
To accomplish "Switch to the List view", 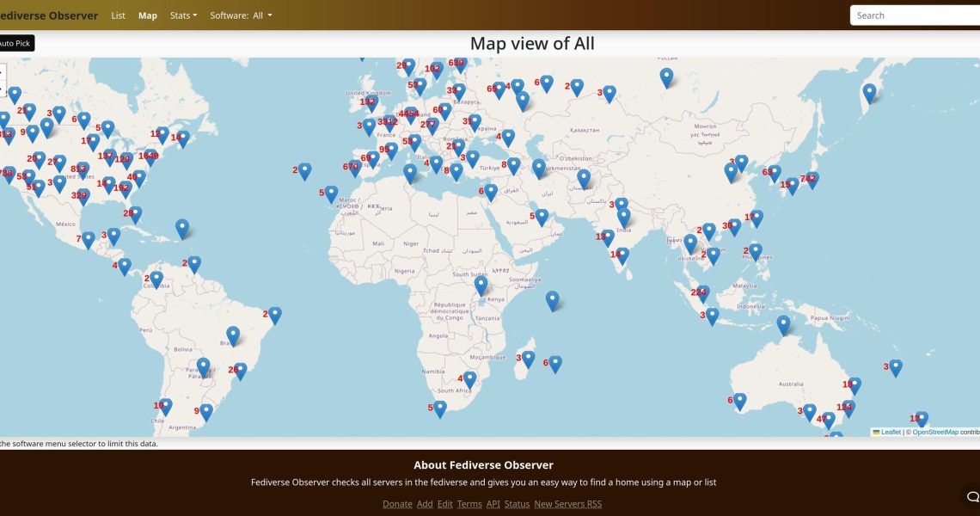I will point(119,15).
